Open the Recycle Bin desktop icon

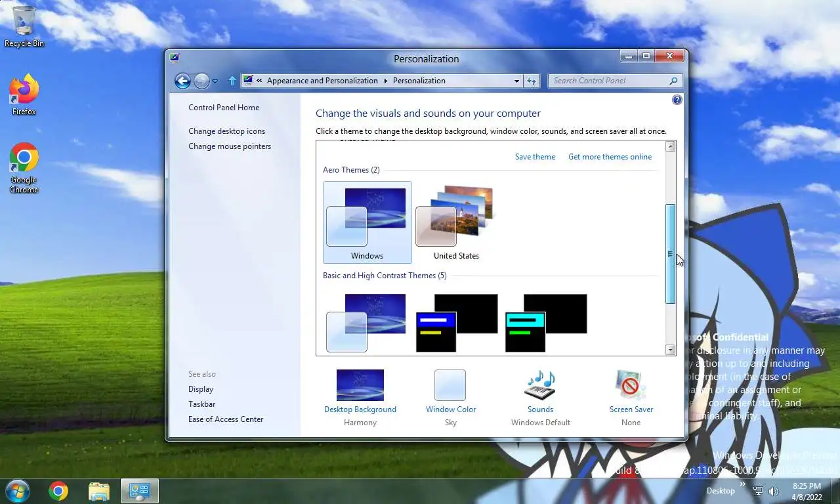tap(24, 26)
